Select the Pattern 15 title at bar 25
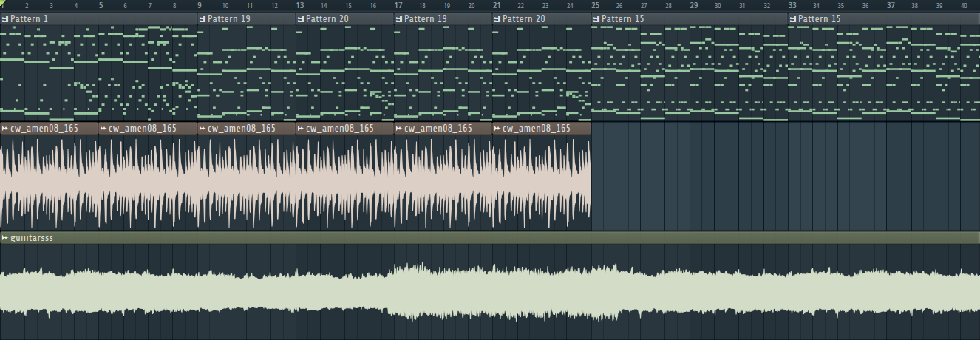This screenshot has width=980, height=340. pyautogui.click(x=623, y=18)
